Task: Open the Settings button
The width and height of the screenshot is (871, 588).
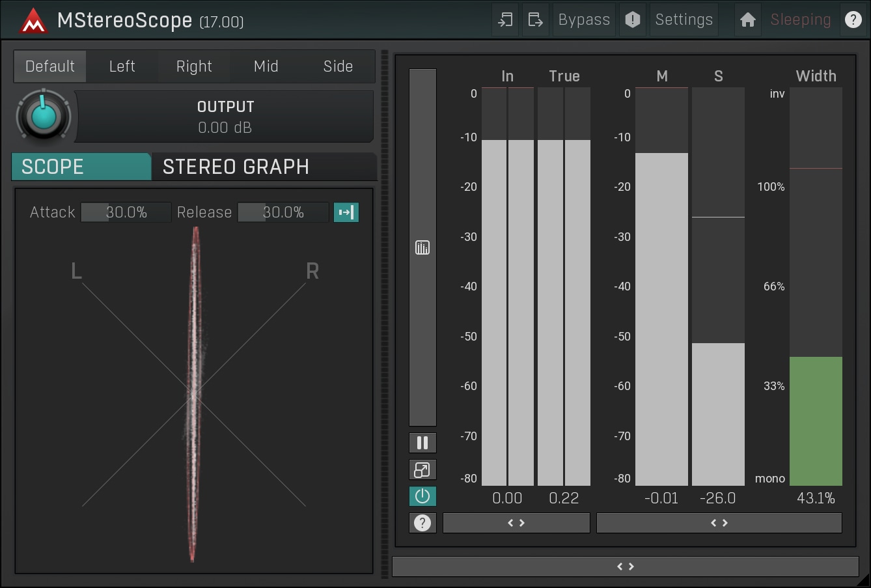Action: pyautogui.click(x=684, y=20)
